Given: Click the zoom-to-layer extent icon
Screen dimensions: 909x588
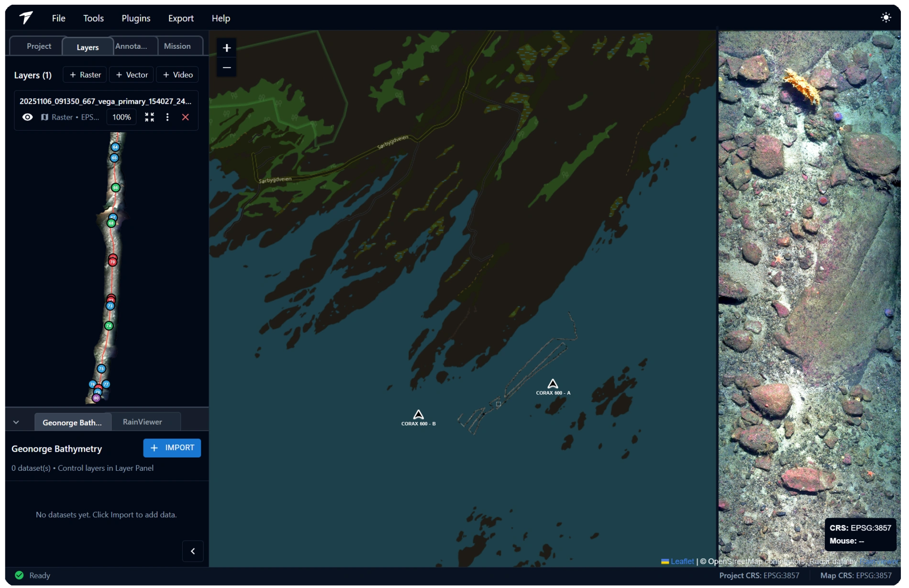Looking at the screenshot, I should coord(150,117).
